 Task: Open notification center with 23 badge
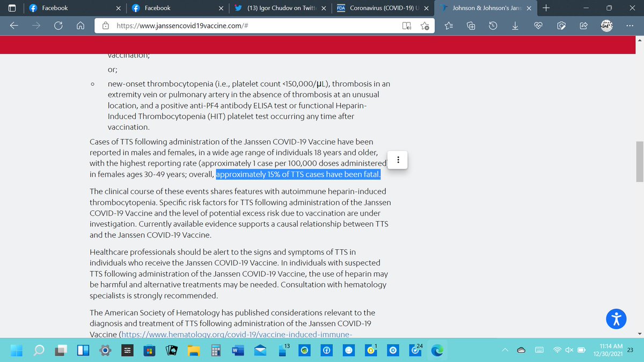tap(631, 350)
